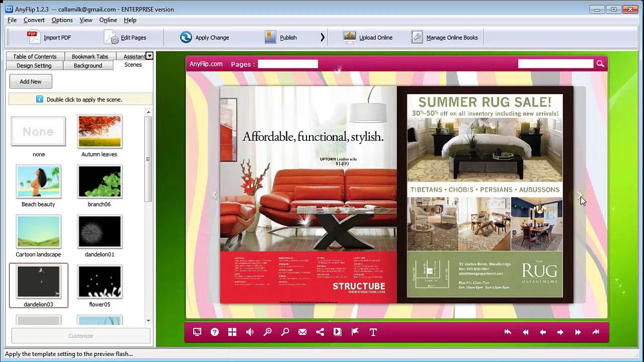This screenshot has height=362, width=644.
Task: Open the share icon in the flipbook toolbar
Action: [320, 332]
